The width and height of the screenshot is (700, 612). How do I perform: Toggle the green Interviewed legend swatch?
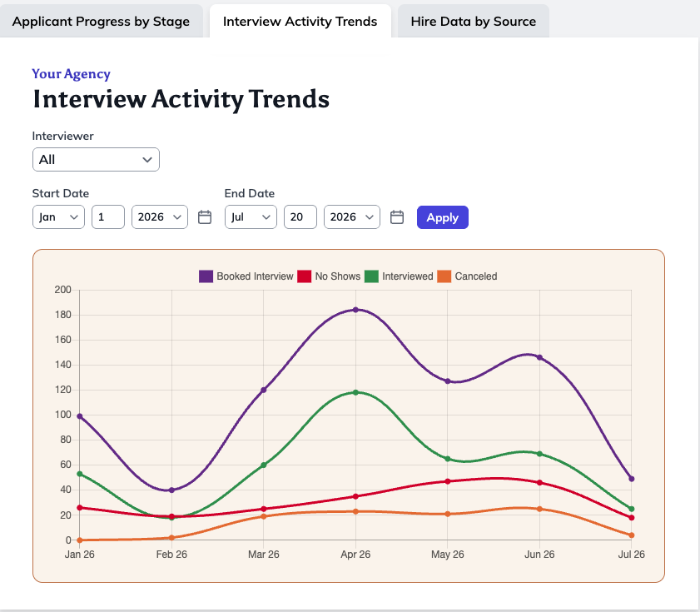click(371, 276)
